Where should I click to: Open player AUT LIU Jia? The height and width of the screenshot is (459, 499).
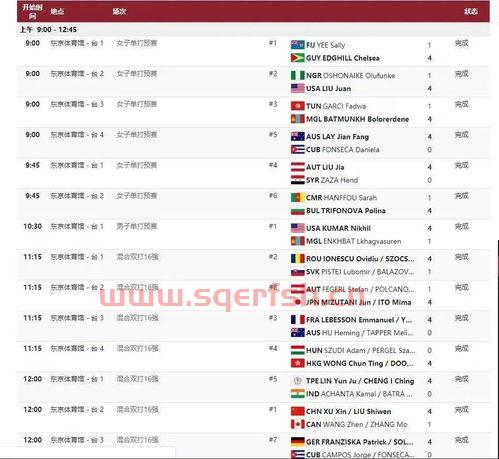tap(325, 167)
